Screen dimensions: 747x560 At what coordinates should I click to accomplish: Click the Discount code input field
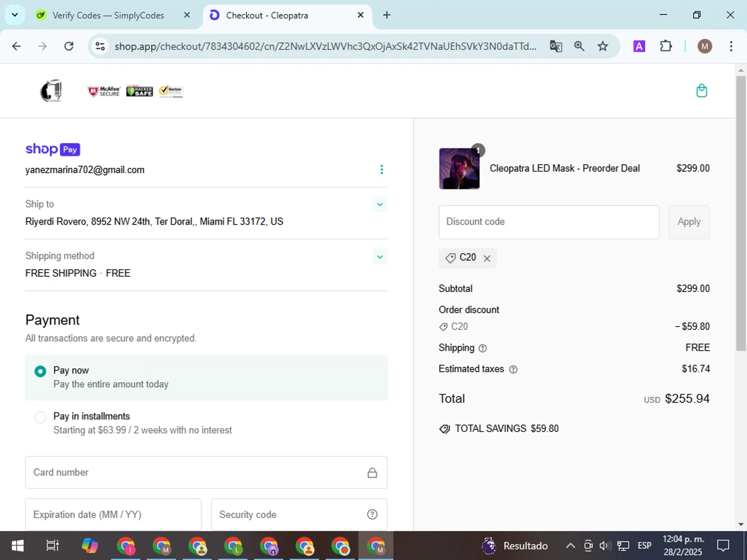coord(549,222)
